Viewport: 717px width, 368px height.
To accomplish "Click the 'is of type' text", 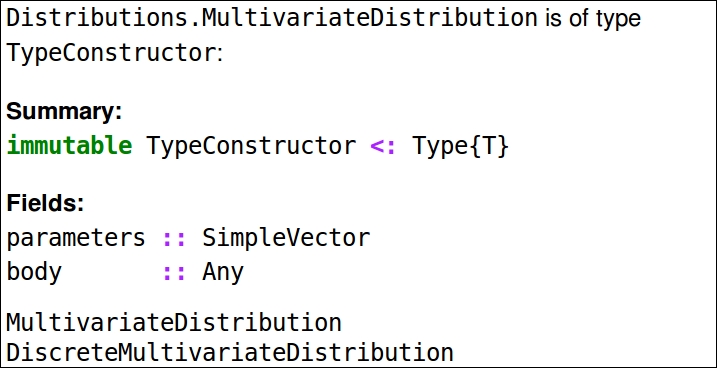I will pyautogui.click(x=593, y=20).
